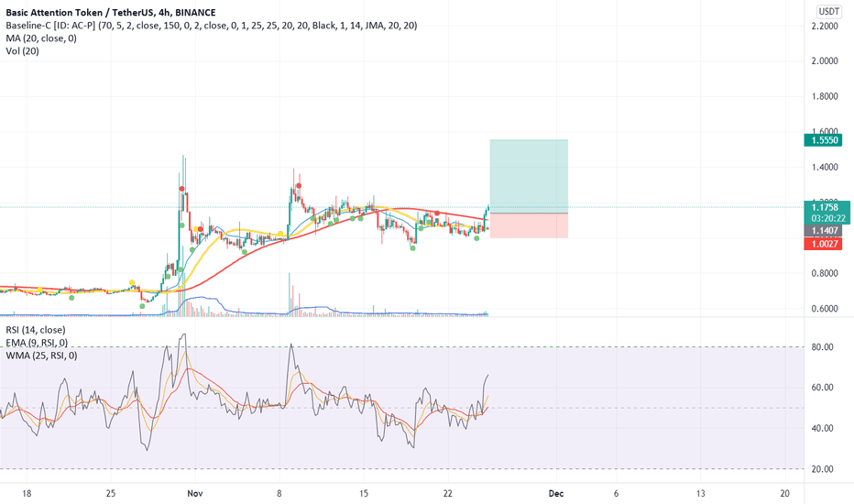Select the Baseline-C indicator legend
This screenshot has height=504, width=854.
(x=212, y=25)
